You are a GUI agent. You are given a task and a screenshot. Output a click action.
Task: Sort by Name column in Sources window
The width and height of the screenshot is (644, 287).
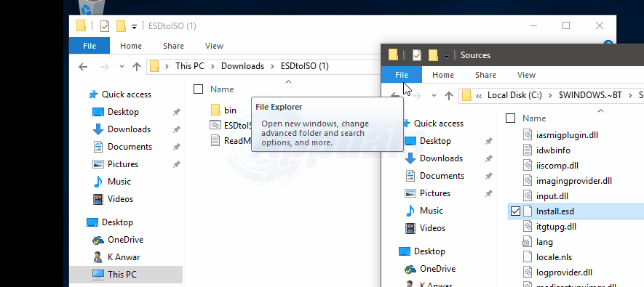pyautogui.click(x=534, y=118)
